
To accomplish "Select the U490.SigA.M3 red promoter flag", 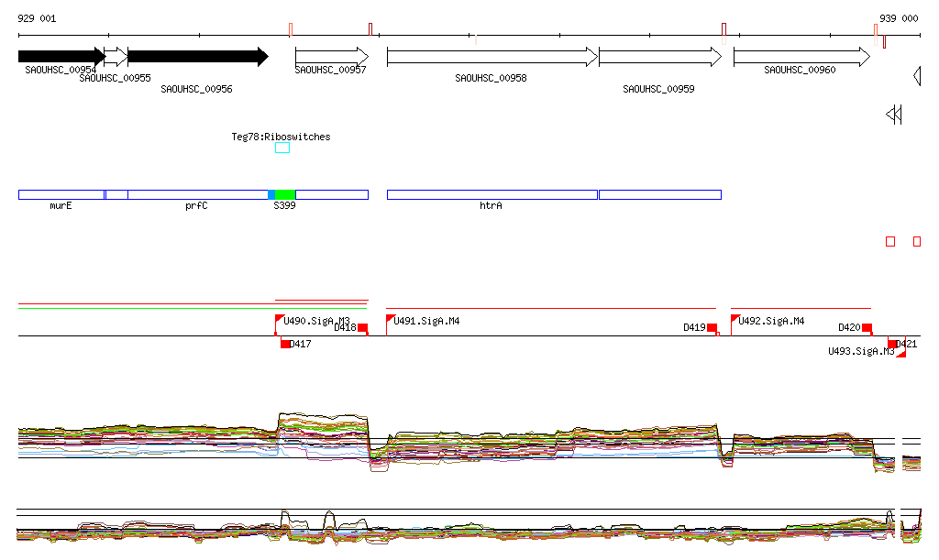I will tap(280, 319).
